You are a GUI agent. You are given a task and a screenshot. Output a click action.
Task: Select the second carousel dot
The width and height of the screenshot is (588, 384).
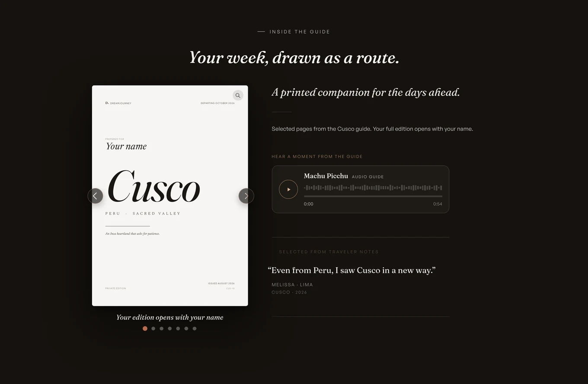(153, 329)
